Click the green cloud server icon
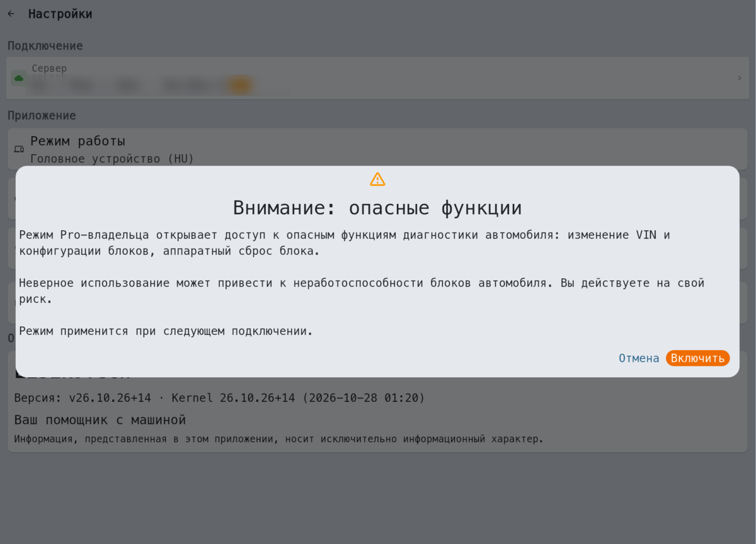This screenshot has height=544, width=756. tap(19, 78)
